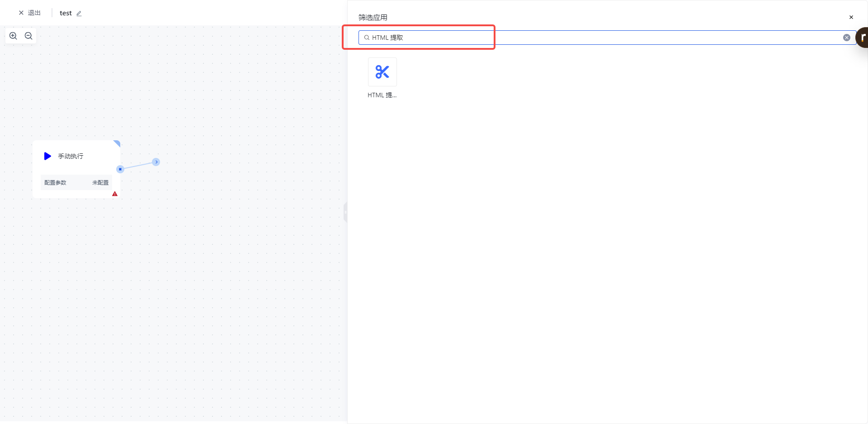Click the 手动执行 node title
868x424 pixels.
(x=71, y=156)
